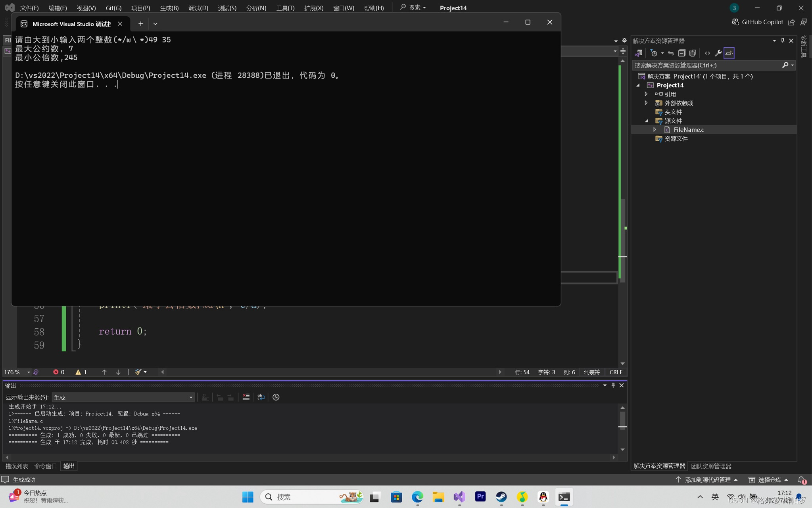The image size is (812, 508).
Task: Select the 头文件 folder
Action: [x=673, y=112]
